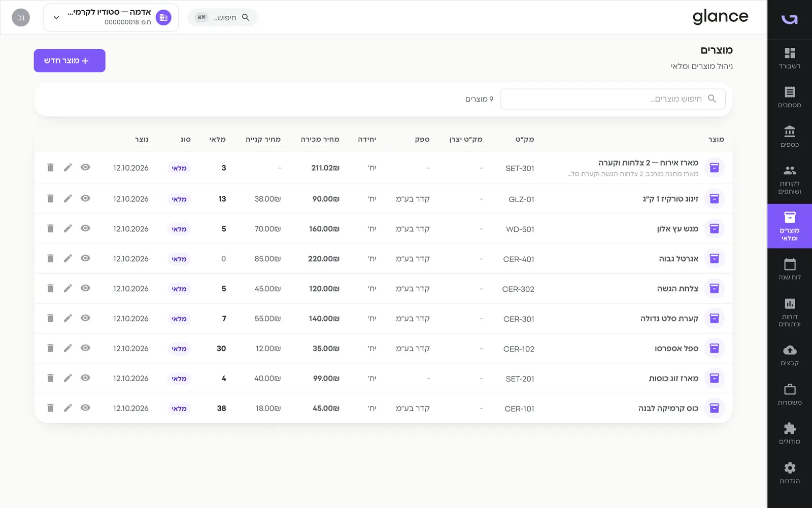The width and height of the screenshot is (812, 508).
Task: Delete product SET-201 with trash icon
Action: pos(50,378)
